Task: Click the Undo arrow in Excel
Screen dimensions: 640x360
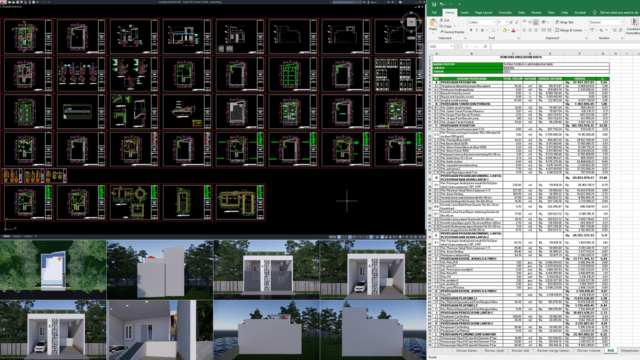Action: 441,4
